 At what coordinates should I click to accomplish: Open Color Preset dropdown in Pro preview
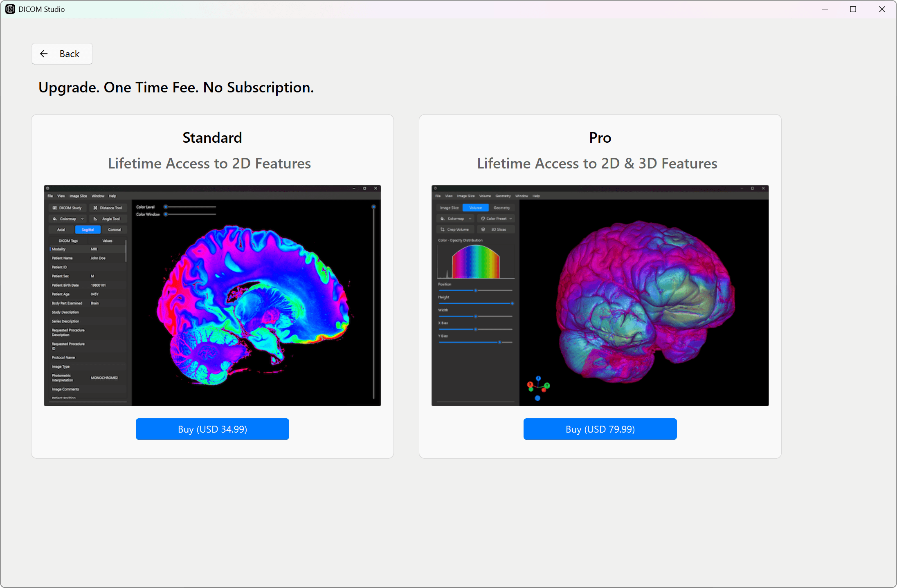pyautogui.click(x=496, y=218)
